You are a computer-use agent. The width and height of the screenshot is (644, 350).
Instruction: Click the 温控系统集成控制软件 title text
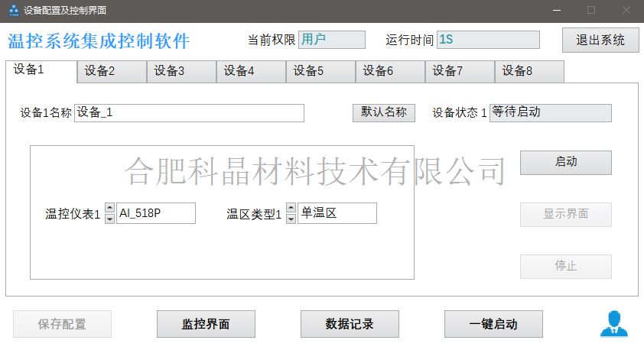point(99,41)
